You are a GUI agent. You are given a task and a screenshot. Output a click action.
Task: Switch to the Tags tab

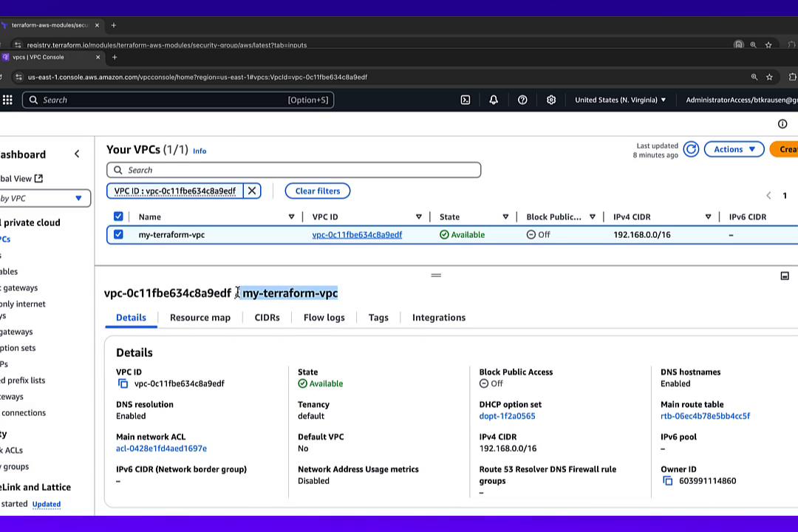coord(378,317)
